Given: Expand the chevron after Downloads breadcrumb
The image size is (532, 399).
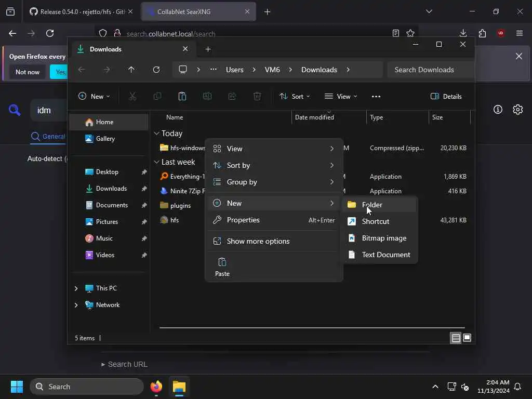Looking at the screenshot, I should (348, 70).
